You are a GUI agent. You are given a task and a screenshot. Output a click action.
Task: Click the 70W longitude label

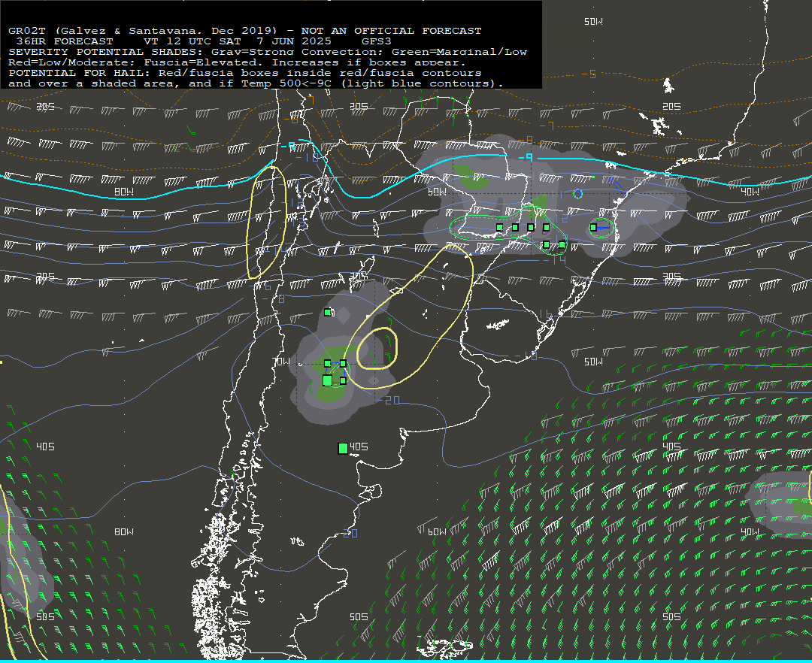[x=282, y=362]
